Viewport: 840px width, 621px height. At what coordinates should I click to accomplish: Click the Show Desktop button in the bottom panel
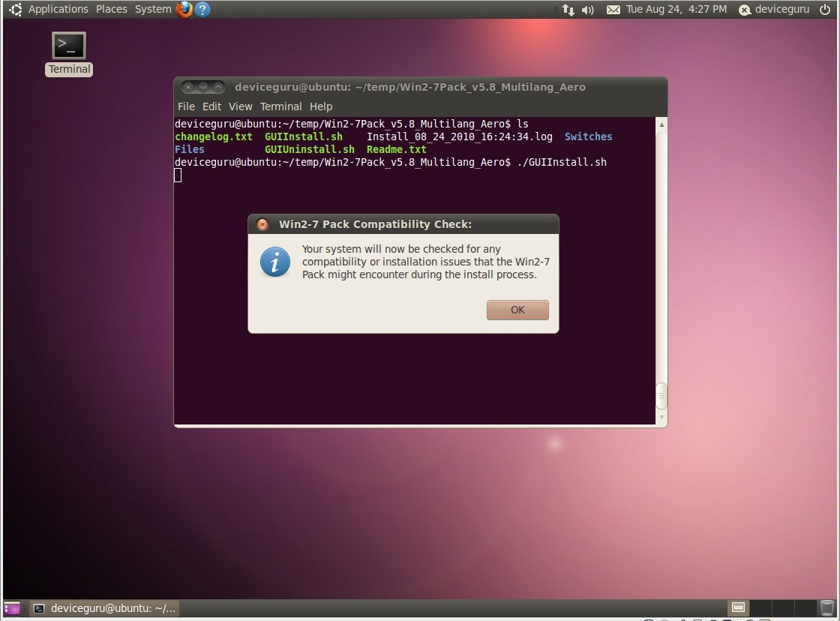pyautogui.click(x=12, y=608)
